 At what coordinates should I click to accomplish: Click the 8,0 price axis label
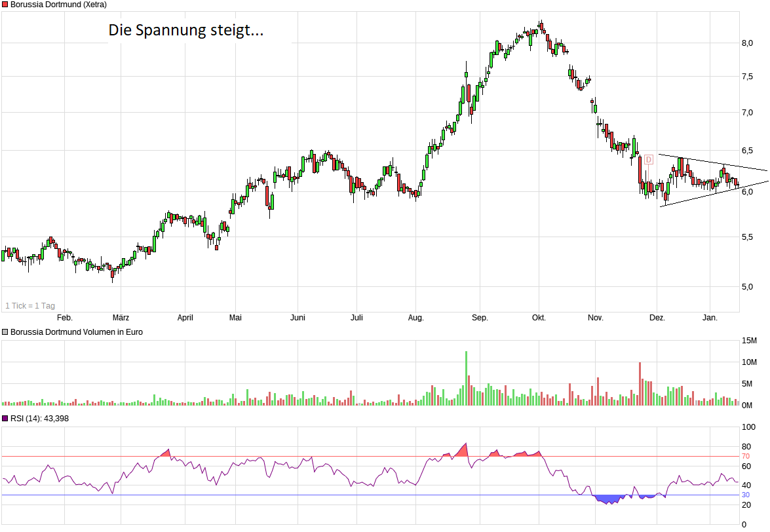click(x=748, y=43)
